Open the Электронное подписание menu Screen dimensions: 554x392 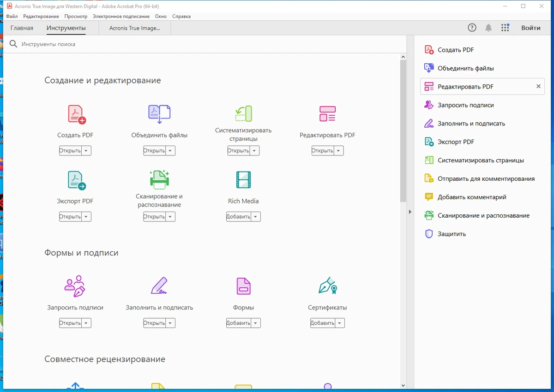121,16
